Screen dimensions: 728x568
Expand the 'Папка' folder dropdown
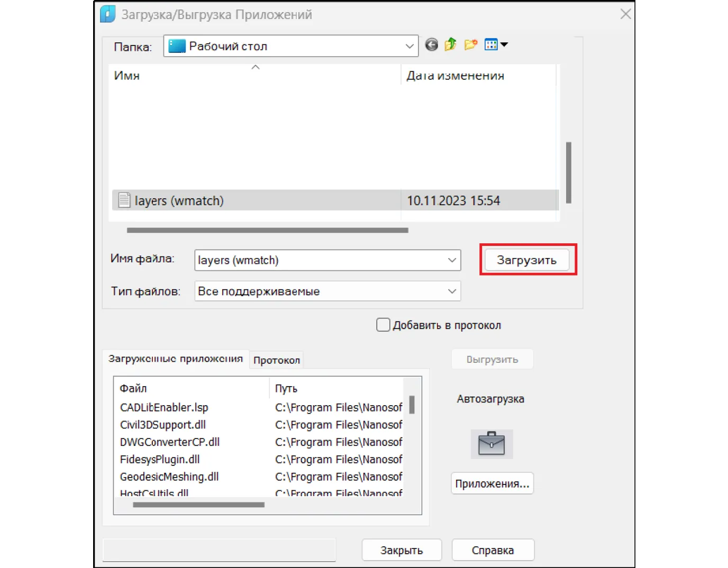click(409, 47)
